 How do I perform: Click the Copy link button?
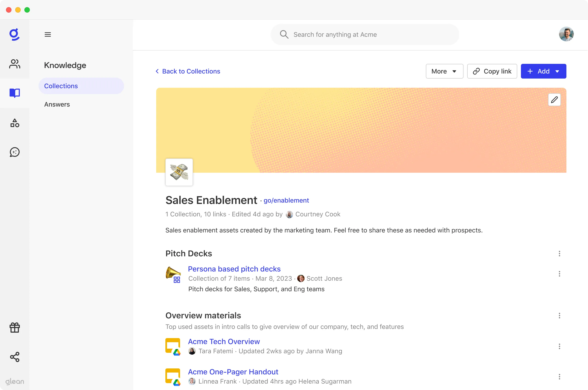point(492,71)
